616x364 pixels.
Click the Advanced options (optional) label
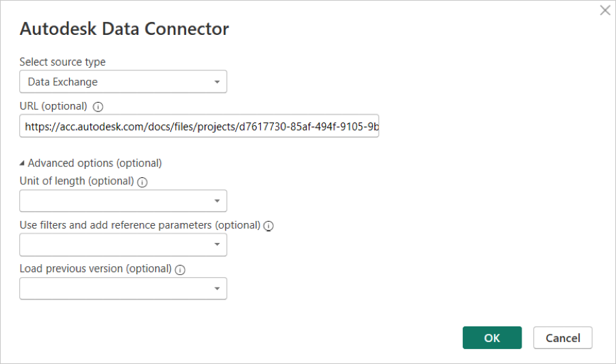[x=94, y=164]
